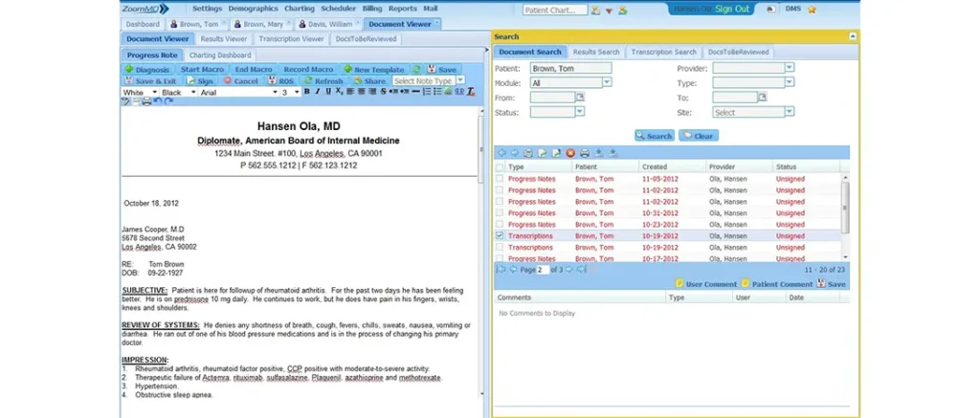
Task: Toggle Underline formatting icon
Action: pyautogui.click(x=328, y=92)
